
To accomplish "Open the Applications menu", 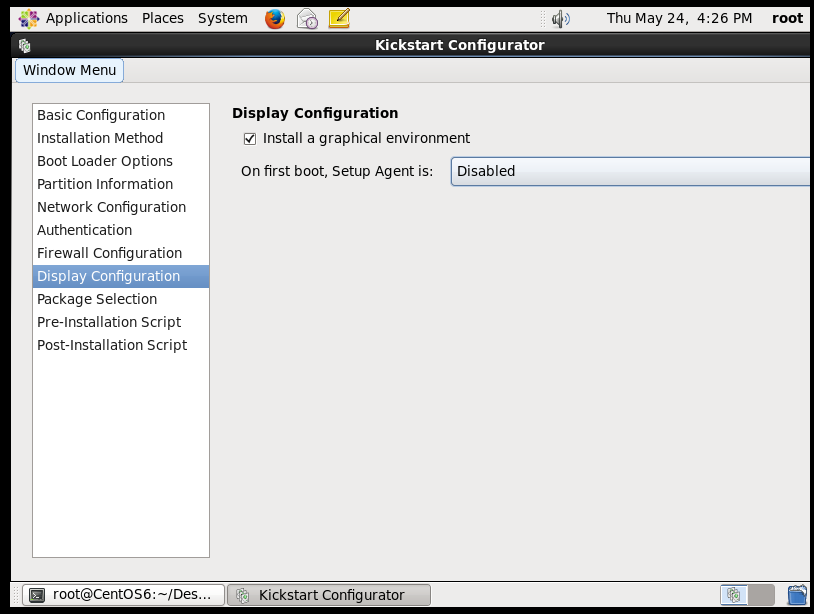I will 87,18.
